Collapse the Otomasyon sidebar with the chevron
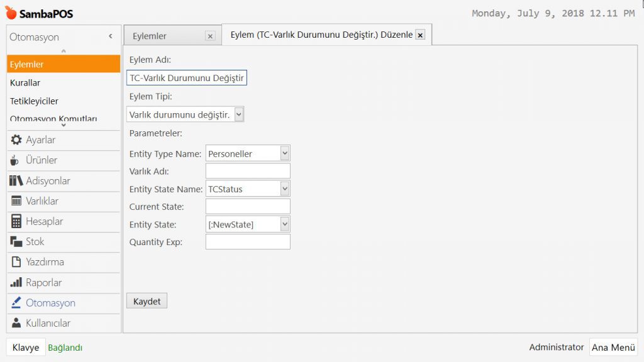Image resolution: width=644 pixels, height=362 pixels. [111, 36]
